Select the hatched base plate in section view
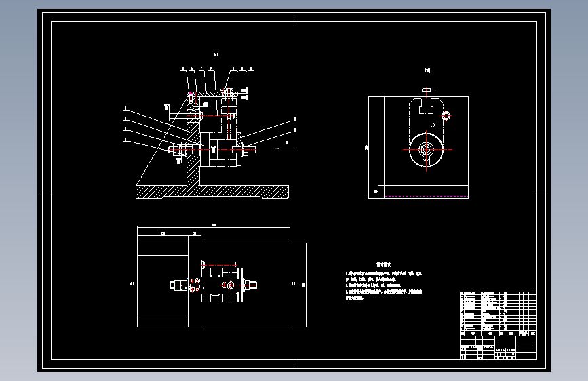This screenshot has width=588, height=381. (212, 192)
